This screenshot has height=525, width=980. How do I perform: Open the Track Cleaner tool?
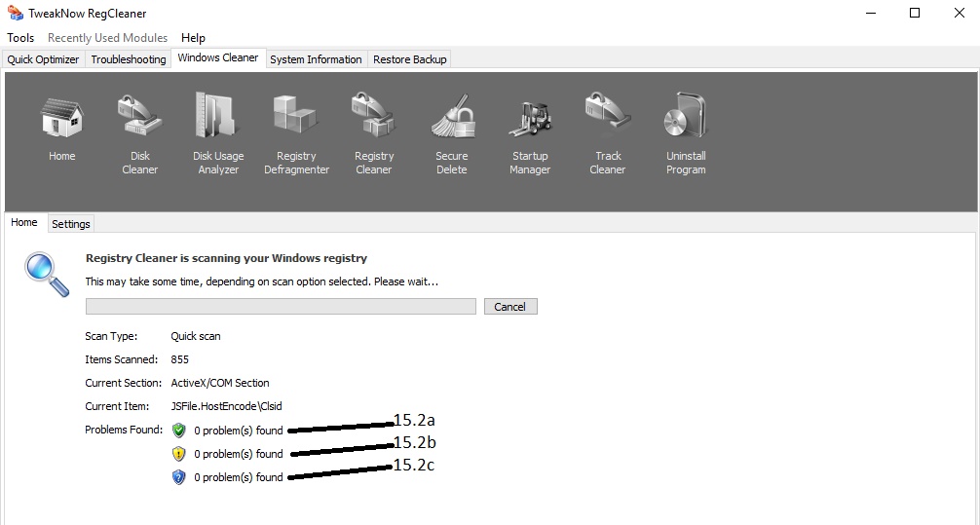click(608, 114)
